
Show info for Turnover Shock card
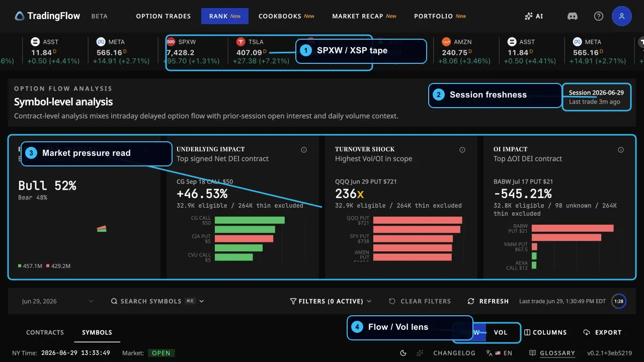tap(462, 150)
